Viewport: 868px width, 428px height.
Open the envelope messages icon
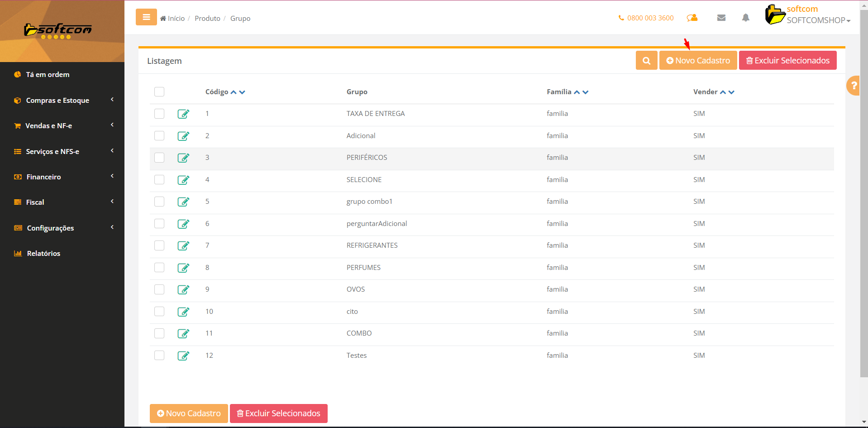pyautogui.click(x=721, y=18)
